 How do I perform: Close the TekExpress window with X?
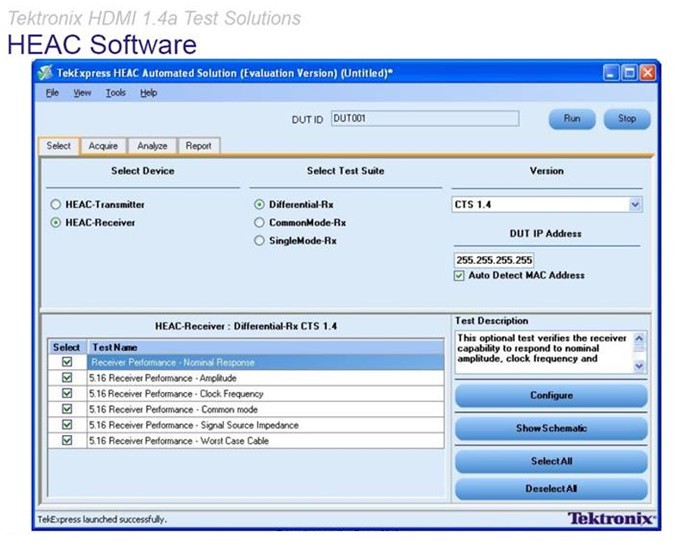647,73
